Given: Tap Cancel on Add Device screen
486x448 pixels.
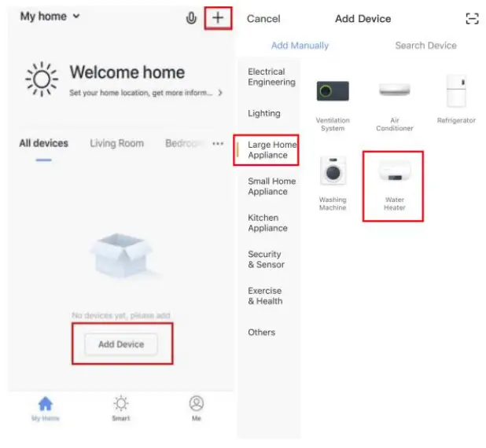Looking at the screenshot, I should tap(263, 19).
